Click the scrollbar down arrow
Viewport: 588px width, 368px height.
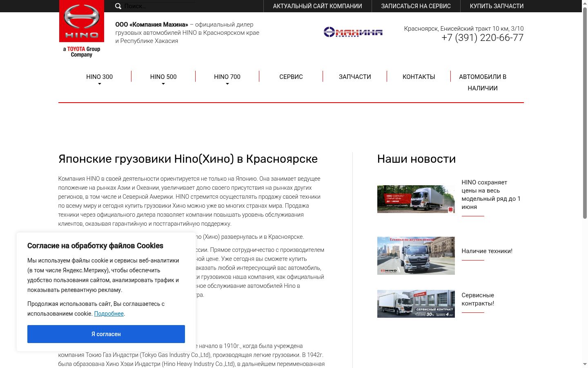pyautogui.click(x=585, y=364)
